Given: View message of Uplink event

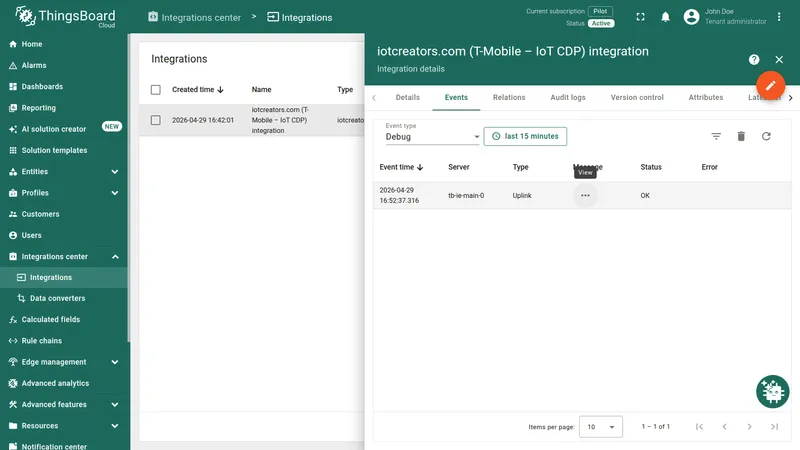Looking at the screenshot, I should point(585,195).
